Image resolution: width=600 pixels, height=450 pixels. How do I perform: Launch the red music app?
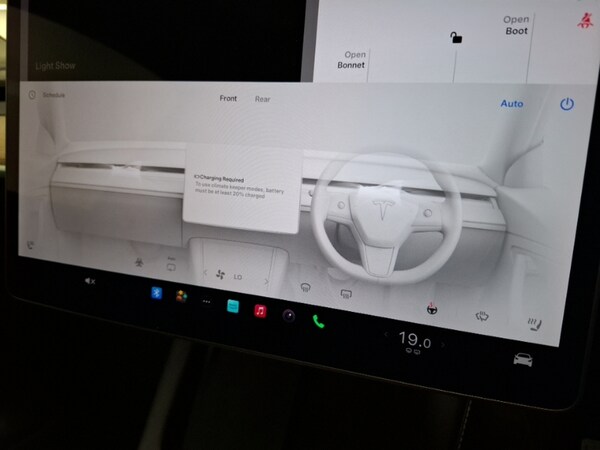coord(260,310)
